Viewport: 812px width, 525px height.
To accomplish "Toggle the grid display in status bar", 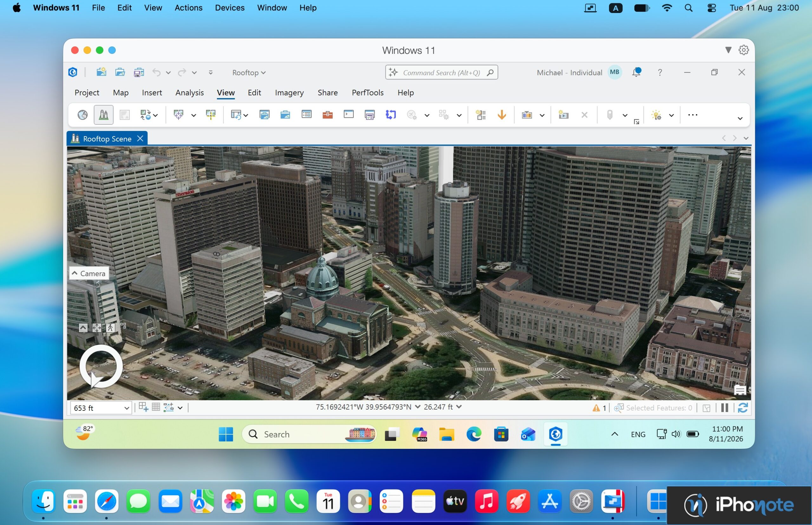I will coord(156,407).
